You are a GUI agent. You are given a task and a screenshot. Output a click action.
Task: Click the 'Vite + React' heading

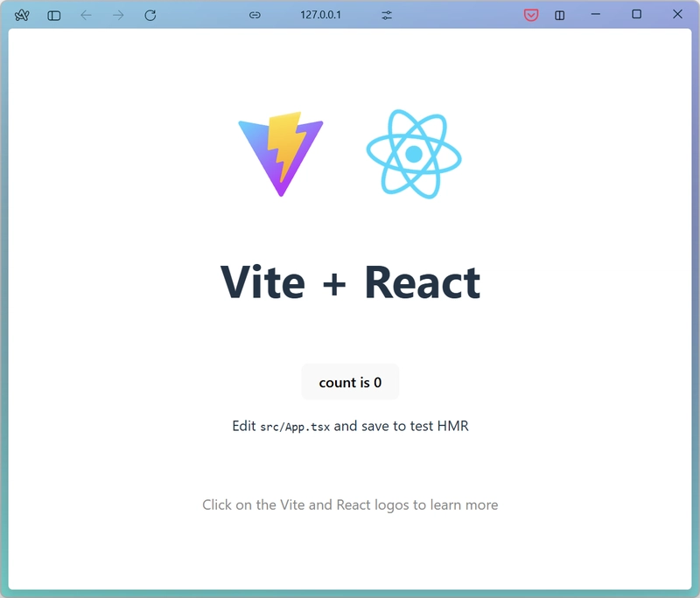coord(350,282)
